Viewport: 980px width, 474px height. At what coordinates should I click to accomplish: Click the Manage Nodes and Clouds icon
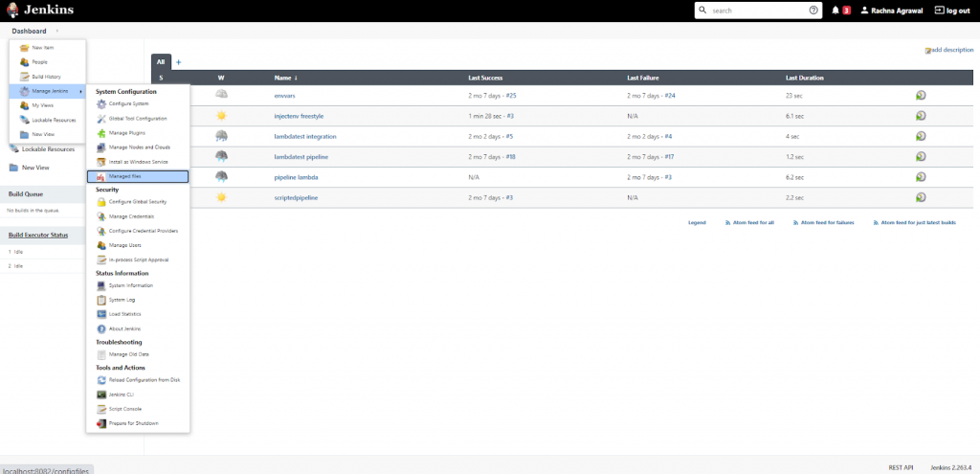pyautogui.click(x=101, y=147)
